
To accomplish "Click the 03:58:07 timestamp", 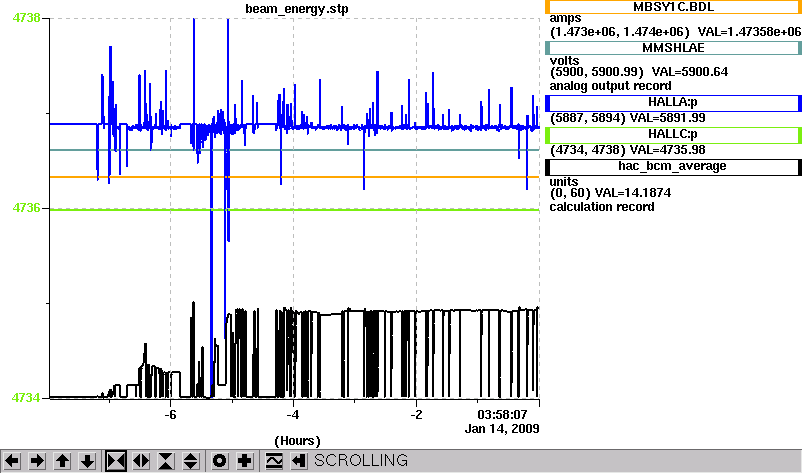I will [x=502, y=414].
